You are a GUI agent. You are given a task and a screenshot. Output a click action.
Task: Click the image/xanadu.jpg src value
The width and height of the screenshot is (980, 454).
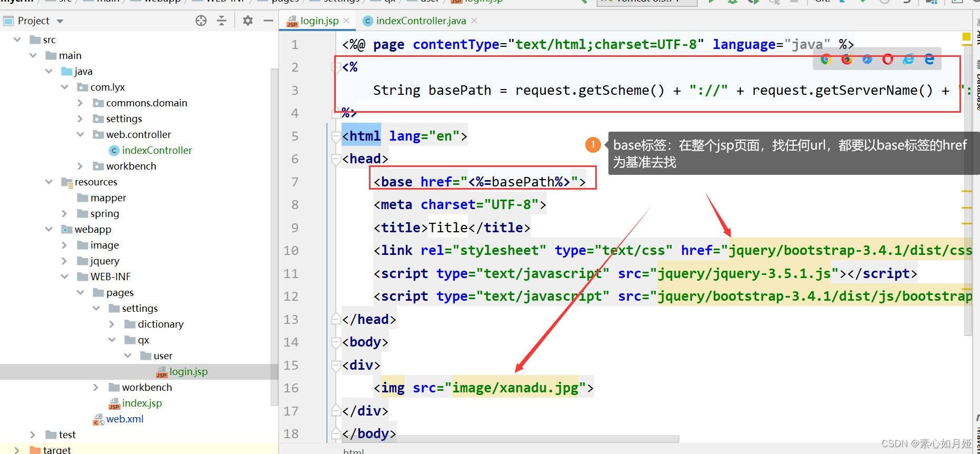coord(515,388)
